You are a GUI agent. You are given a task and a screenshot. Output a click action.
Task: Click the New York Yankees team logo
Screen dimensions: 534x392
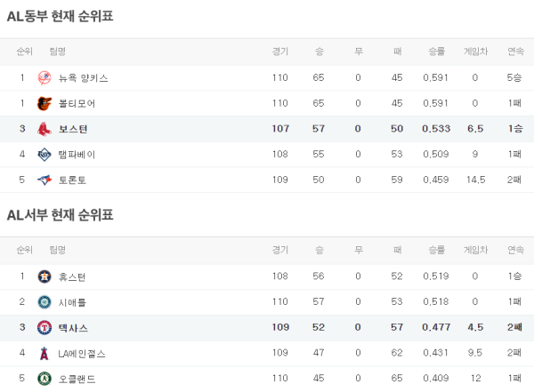click(x=44, y=78)
